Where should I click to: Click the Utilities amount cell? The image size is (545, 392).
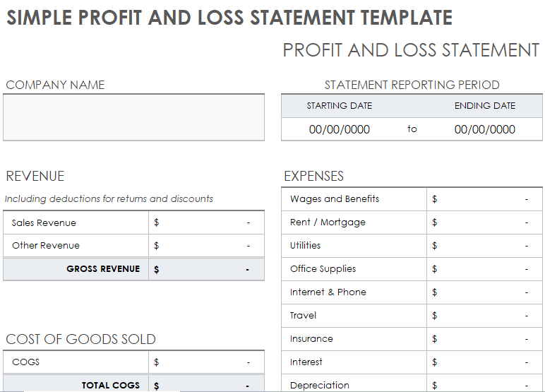click(x=484, y=246)
